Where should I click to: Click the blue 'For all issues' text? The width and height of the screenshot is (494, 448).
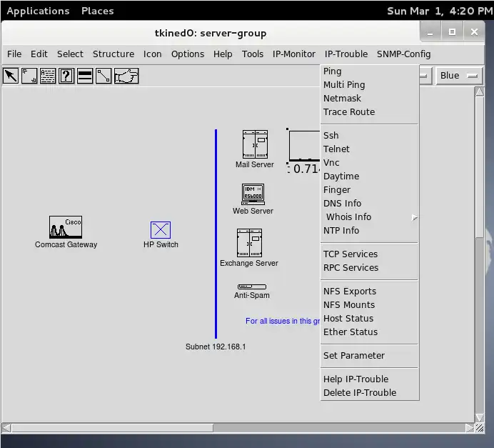tap(283, 321)
